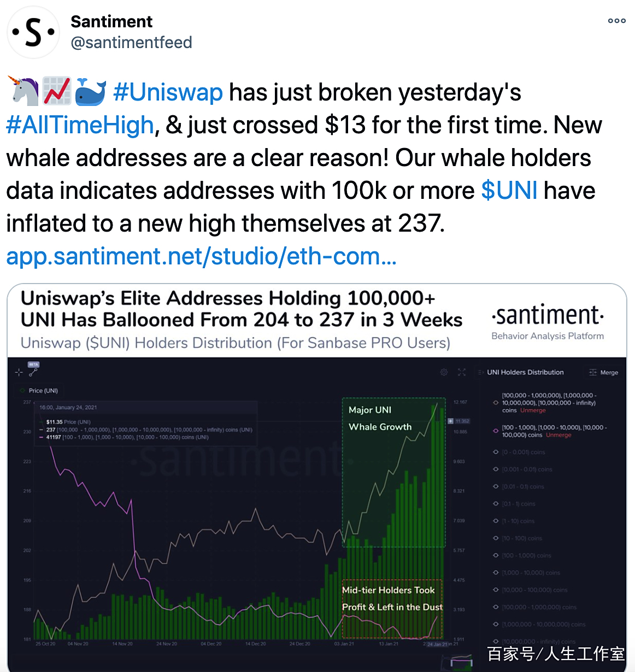This screenshot has width=635, height=672.
Task: Click the chart's mini range navigator
Action: (x=460, y=662)
